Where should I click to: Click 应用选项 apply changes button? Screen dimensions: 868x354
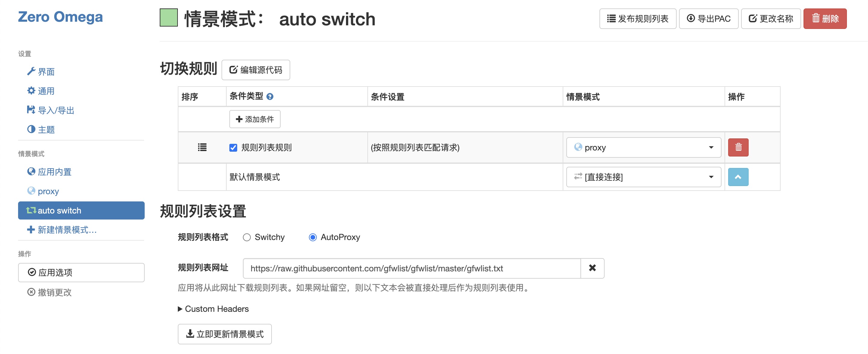click(81, 272)
